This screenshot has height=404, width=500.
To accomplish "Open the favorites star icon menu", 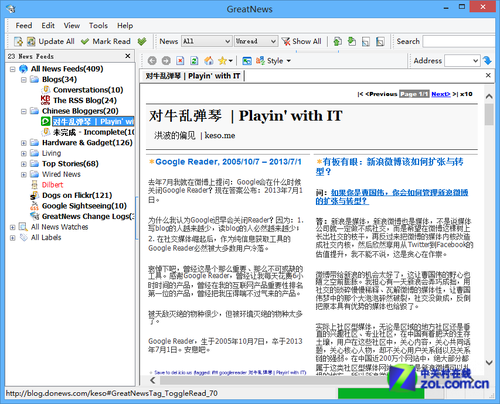I will click(225, 61).
